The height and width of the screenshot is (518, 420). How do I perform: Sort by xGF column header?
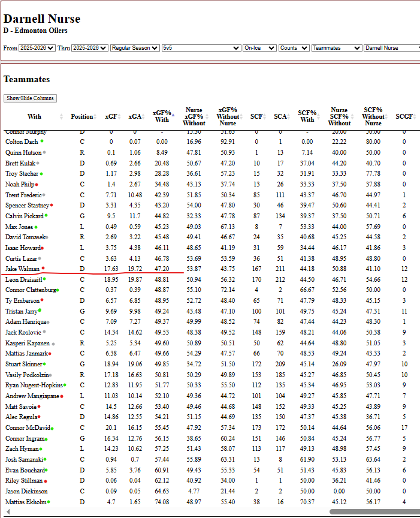[111, 116]
